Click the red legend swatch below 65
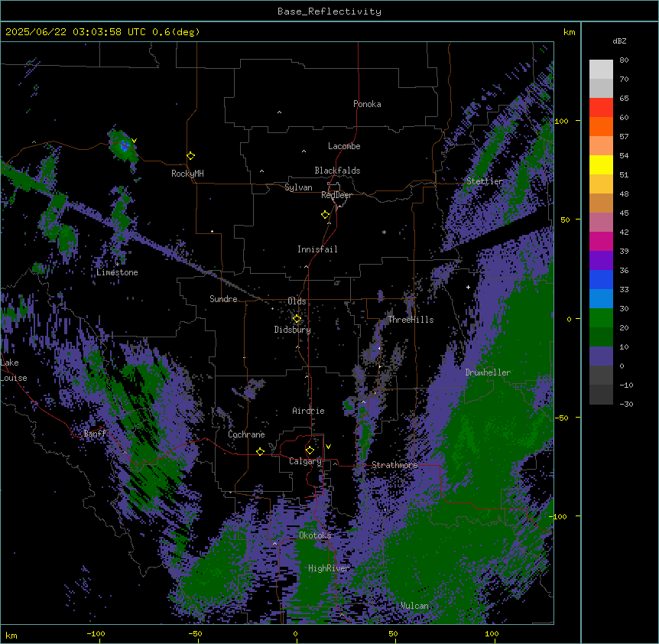This screenshot has width=659, height=644. coord(601,108)
